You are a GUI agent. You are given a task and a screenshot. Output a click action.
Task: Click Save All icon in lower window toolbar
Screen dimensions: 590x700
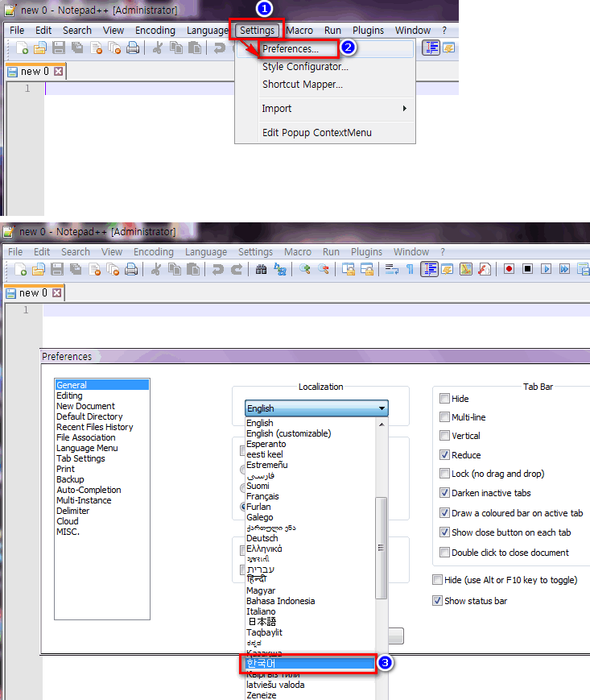click(x=76, y=269)
